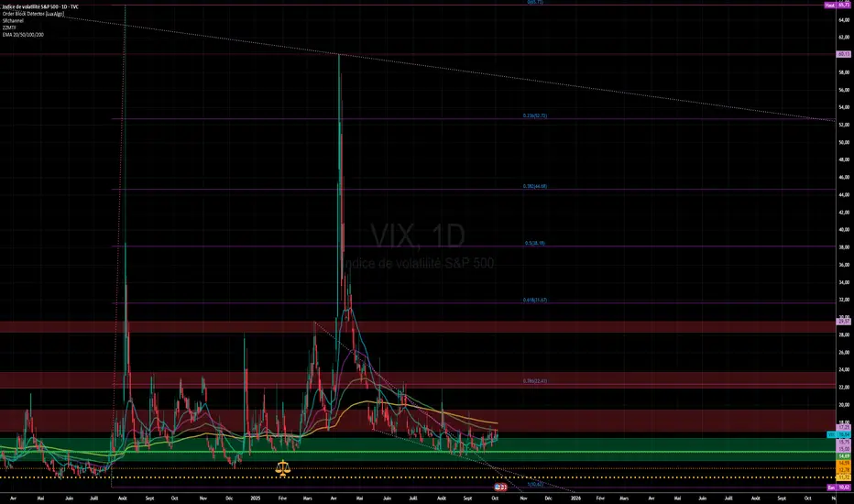This screenshot has width=854, height=504.
Task: Click the 52,00 value on price axis
Action: pos(844,125)
